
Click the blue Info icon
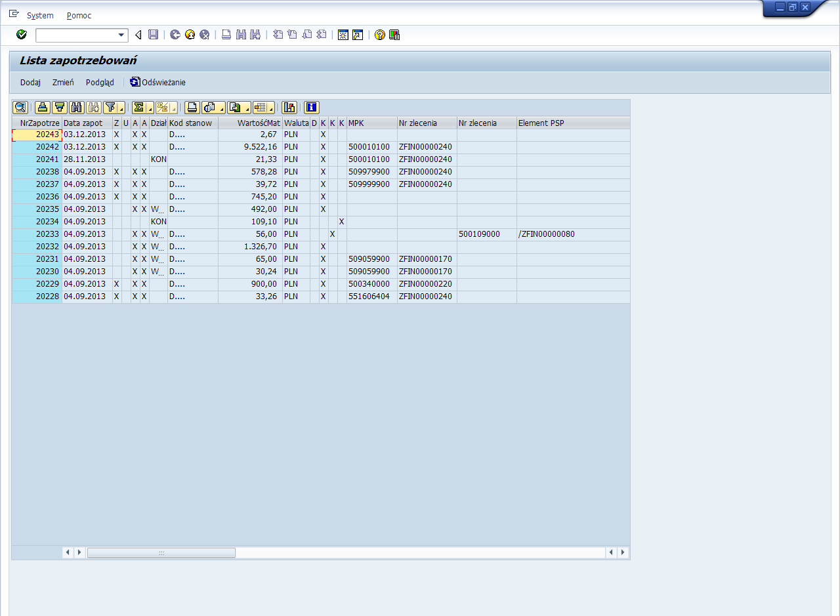tap(312, 108)
